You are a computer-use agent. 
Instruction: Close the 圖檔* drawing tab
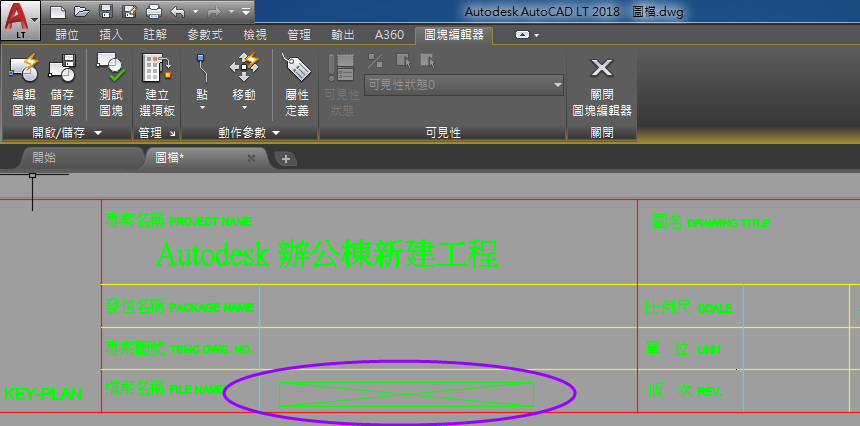251,158
